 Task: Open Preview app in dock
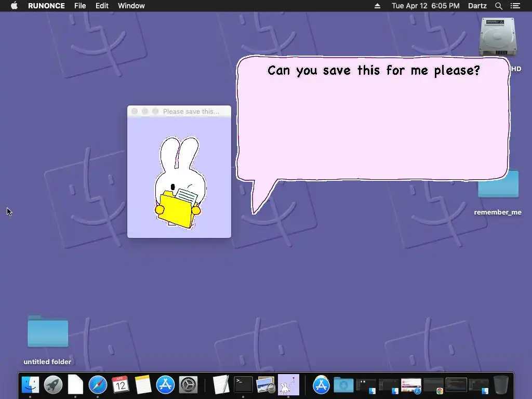(265, 385)
